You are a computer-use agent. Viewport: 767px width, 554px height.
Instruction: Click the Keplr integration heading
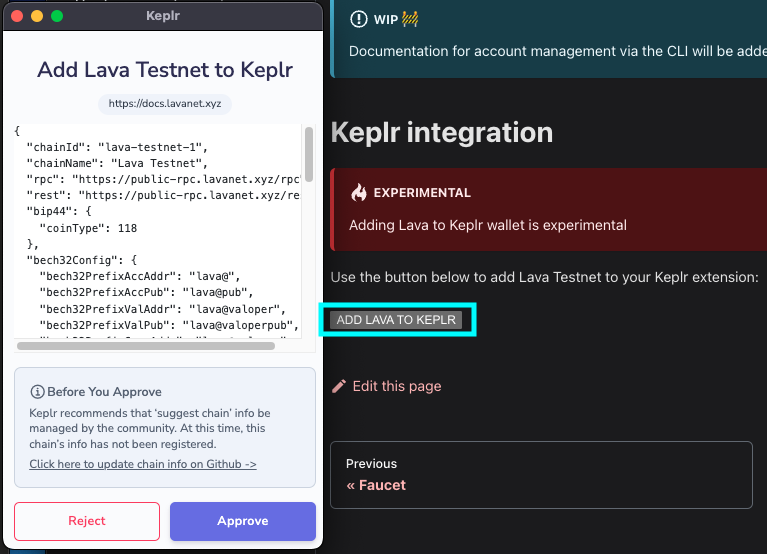(442, 133)
